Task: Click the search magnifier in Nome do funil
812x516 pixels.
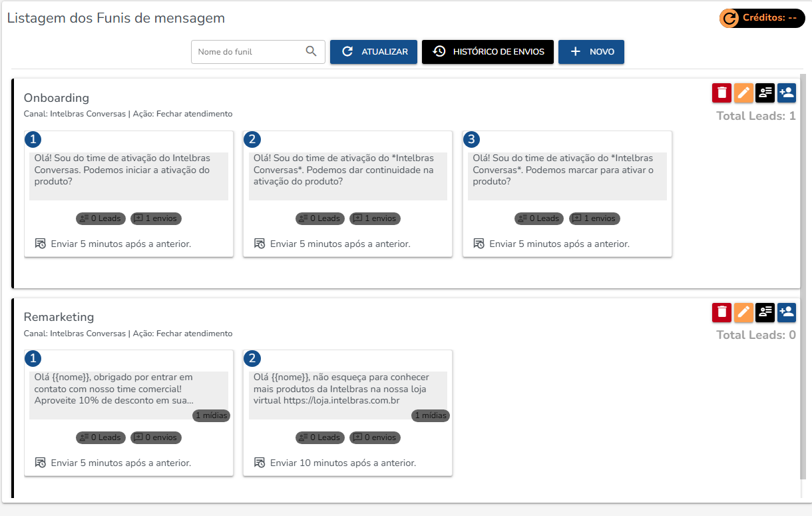Action: [311, 51]
